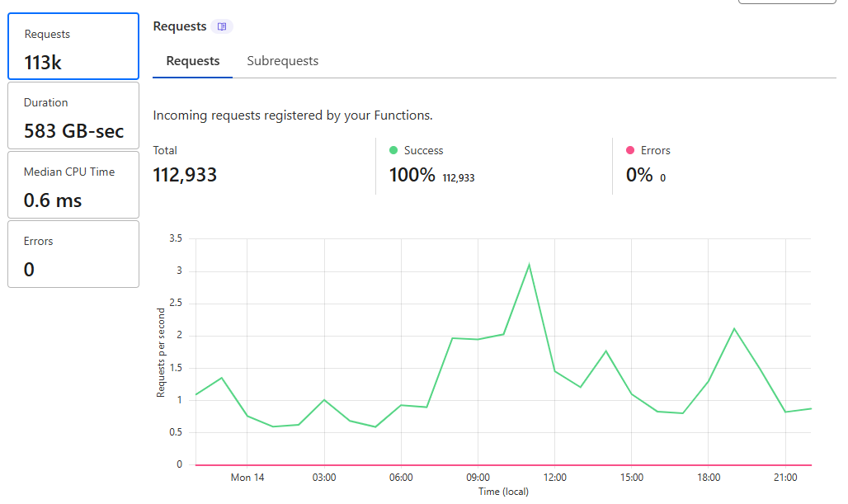Select the Errors metric card
The image size is (848, 504).
[73, 254]
